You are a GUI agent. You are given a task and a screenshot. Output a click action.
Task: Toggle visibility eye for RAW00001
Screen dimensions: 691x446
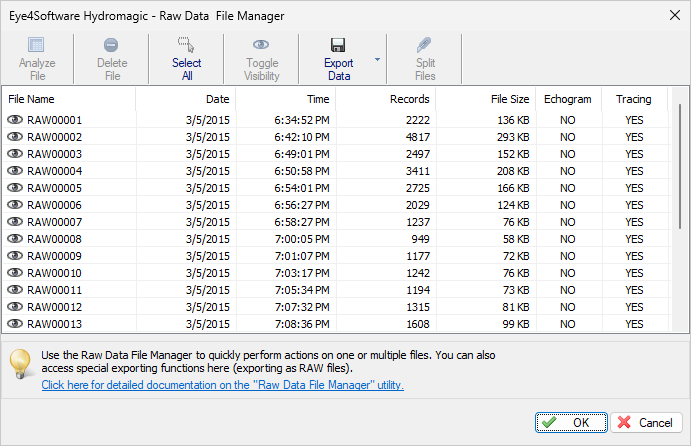click(x=15, y=119)
